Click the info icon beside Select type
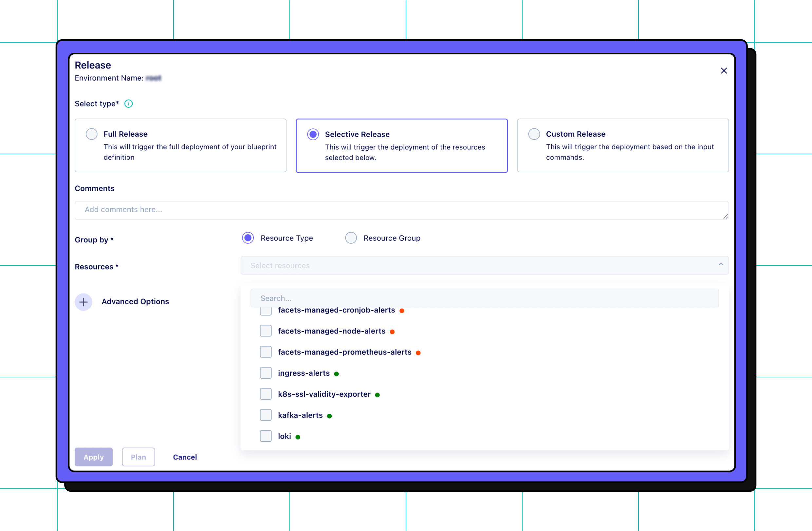 point(128,104)
